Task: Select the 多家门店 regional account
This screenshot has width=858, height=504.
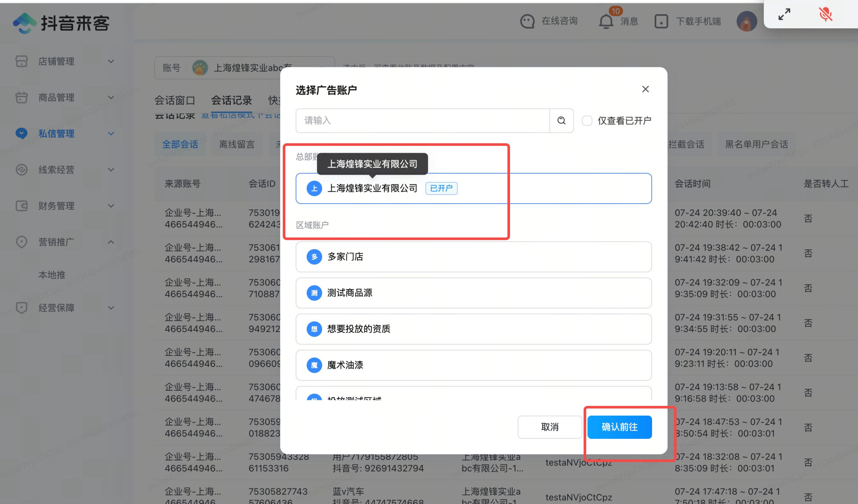Action: 474,257
